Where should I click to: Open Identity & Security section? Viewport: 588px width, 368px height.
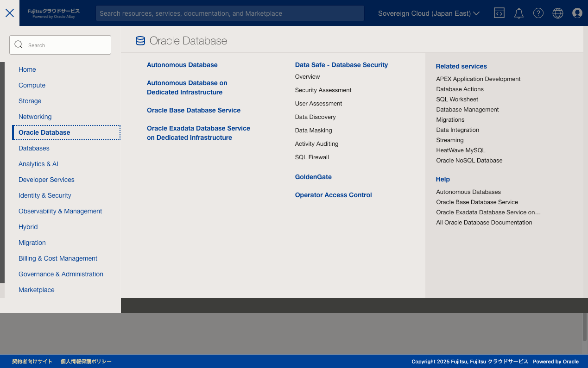point(44,195)
